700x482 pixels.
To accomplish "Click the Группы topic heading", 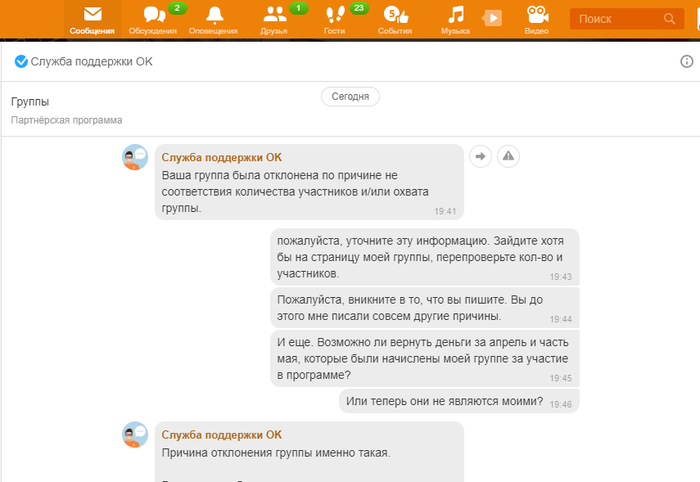I will pos(30,102).
